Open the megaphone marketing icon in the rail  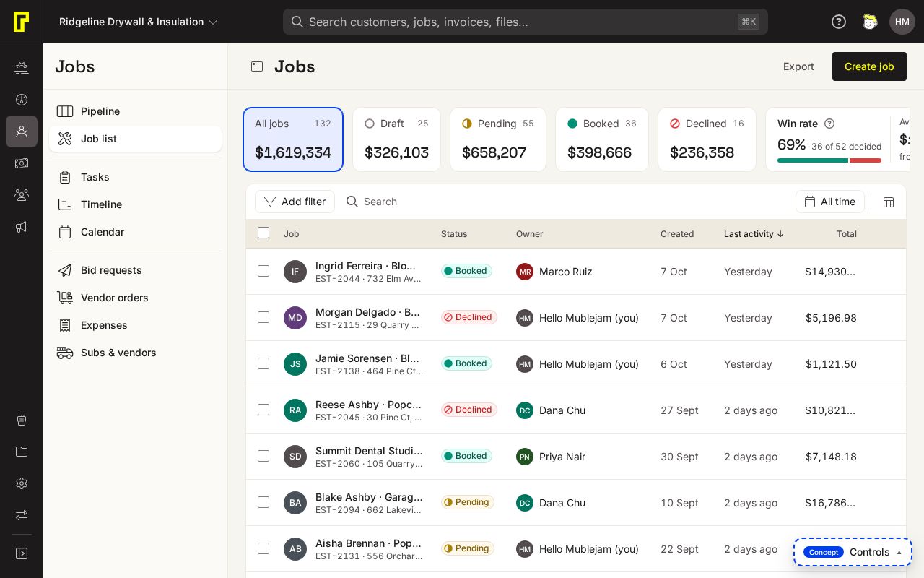tap(22, 227)
